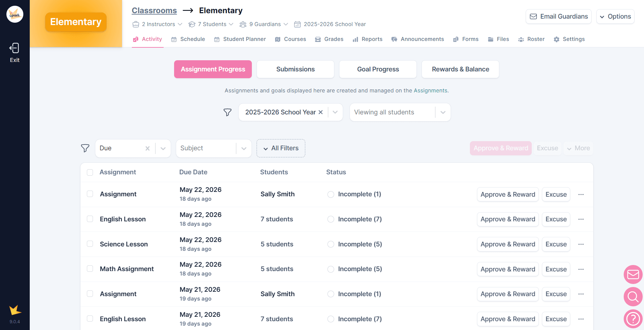Switch to the Grades tab
Screen dimensions: 644x330
coord(329,39)
